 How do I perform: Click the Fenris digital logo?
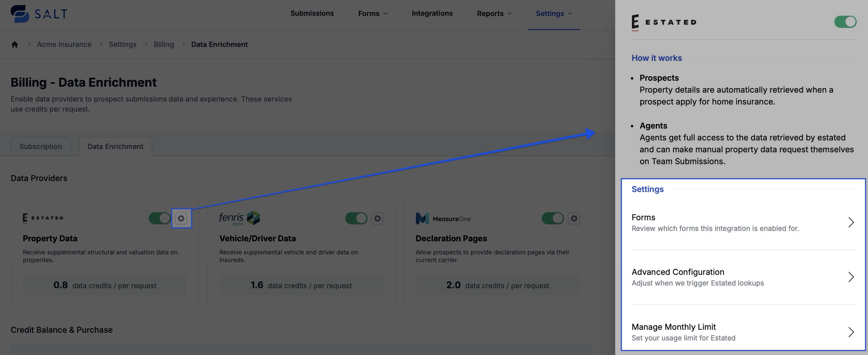tap(239, 218)
